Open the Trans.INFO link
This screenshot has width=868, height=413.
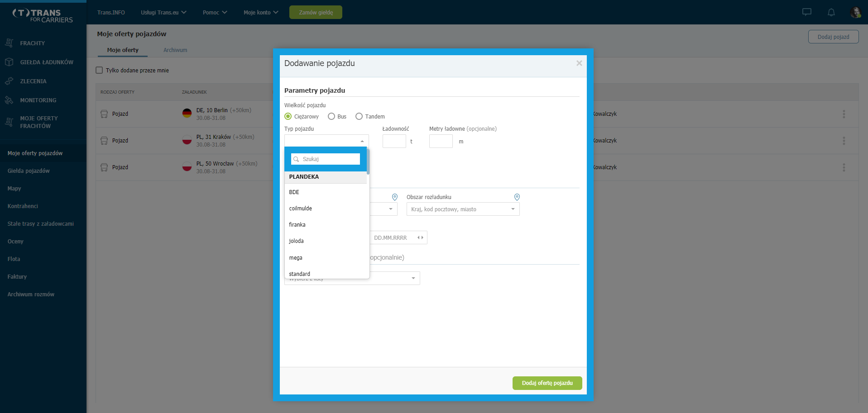(x=111, y=12)
